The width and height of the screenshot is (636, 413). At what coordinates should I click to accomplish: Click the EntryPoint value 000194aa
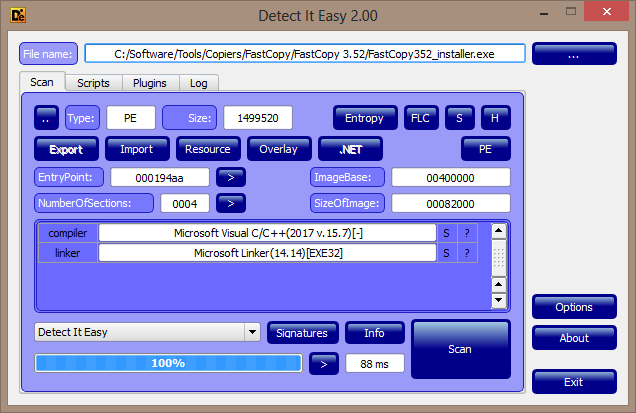click(160, 178)
